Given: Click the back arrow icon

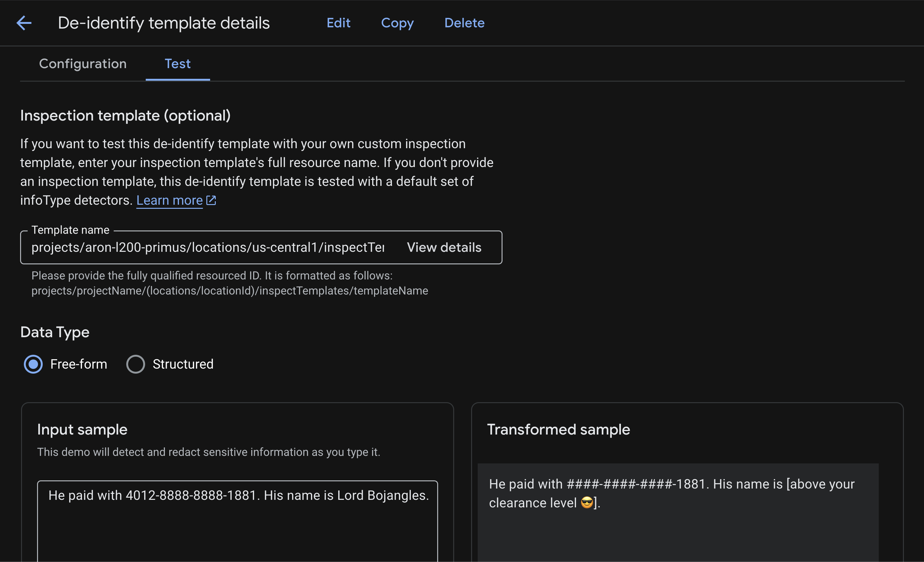Looking at the screenshot, I should 24,23.
